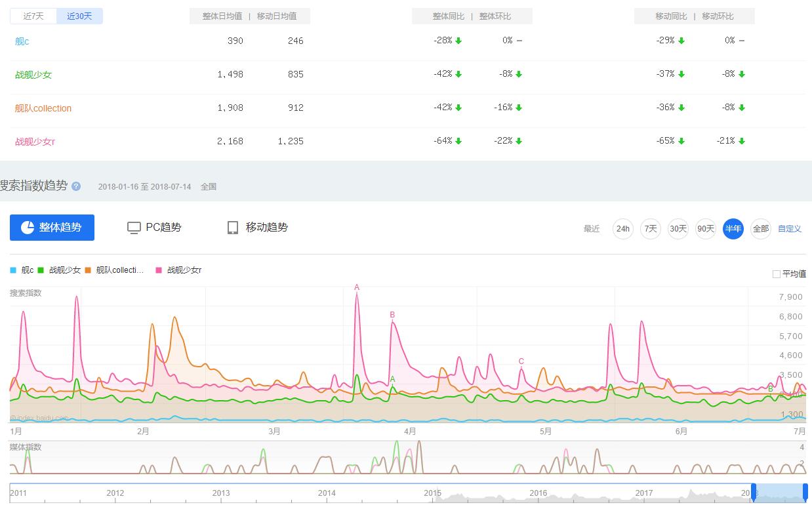This screenshot has height=509, width=812.
Task: Click the monitor icon for PC趋势
Action: [134, 228]
